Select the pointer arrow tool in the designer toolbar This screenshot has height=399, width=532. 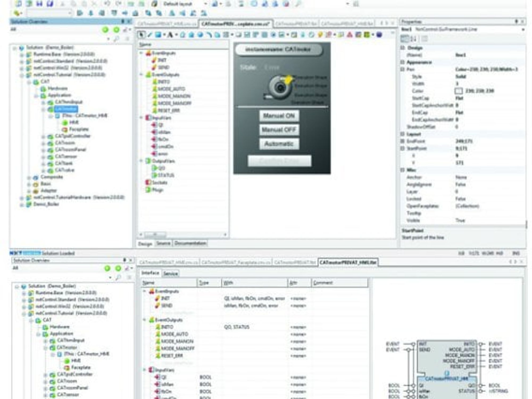(142, 35)
